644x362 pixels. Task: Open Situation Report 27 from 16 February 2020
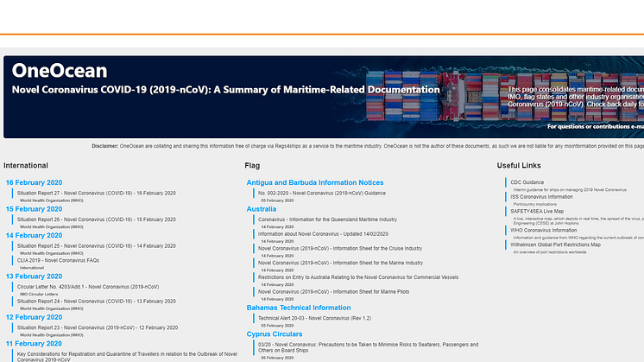(x=96, y=194)
